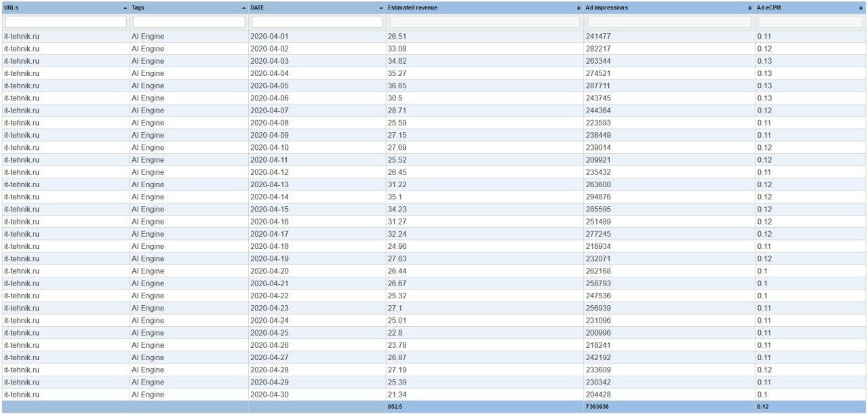Click the total impressions 7393938 in footer

pyautogui.click(x=597, y=407)
